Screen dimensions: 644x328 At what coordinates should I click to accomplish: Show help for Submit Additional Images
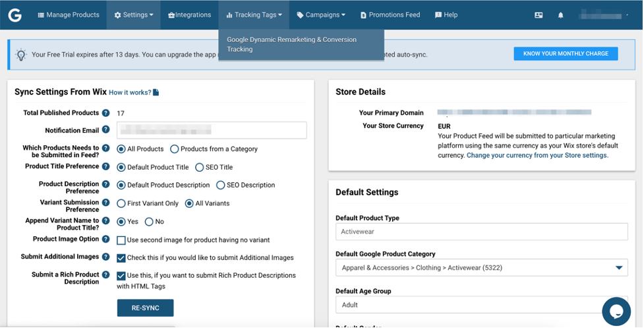[x=106, y=257]
